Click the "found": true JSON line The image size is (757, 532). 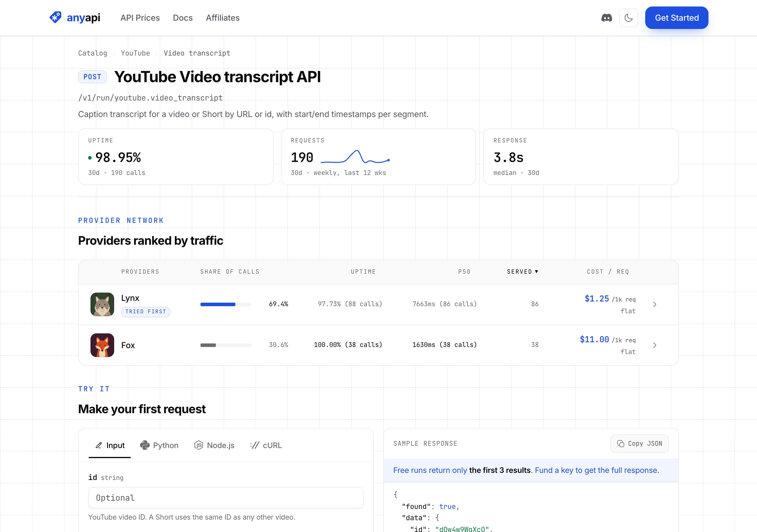tap(430, 507)
